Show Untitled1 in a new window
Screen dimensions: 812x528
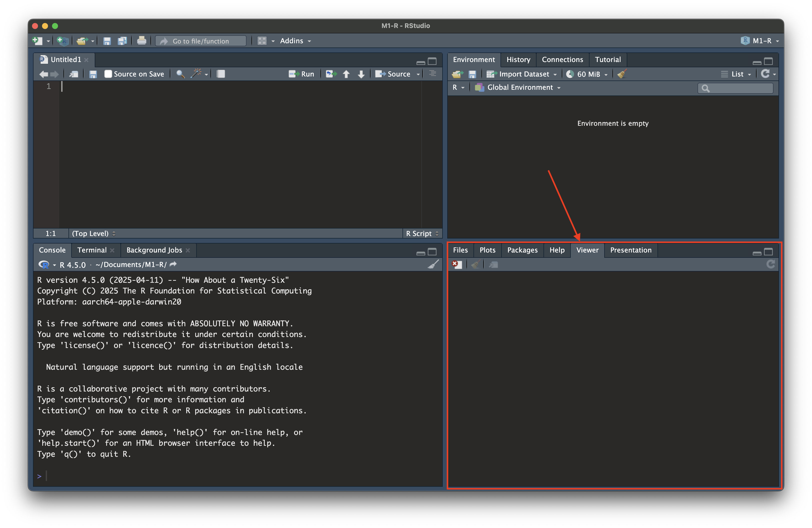74,74
